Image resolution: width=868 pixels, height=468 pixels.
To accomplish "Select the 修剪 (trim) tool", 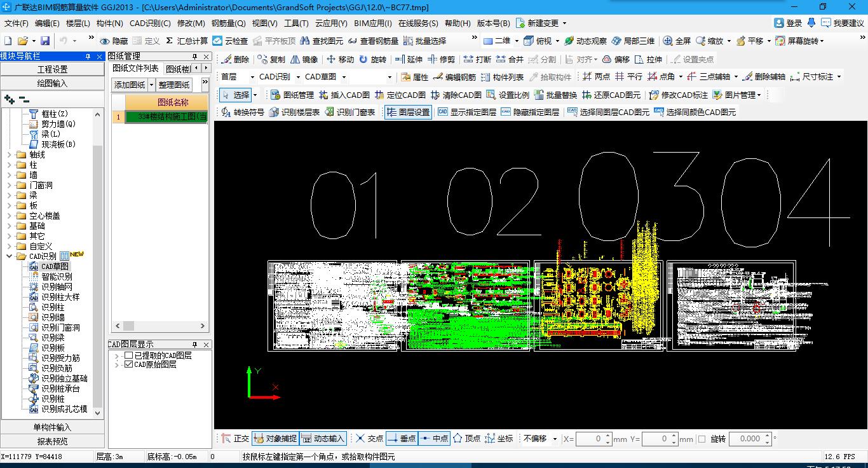I will pyautogui.click(x=441, y=59).
